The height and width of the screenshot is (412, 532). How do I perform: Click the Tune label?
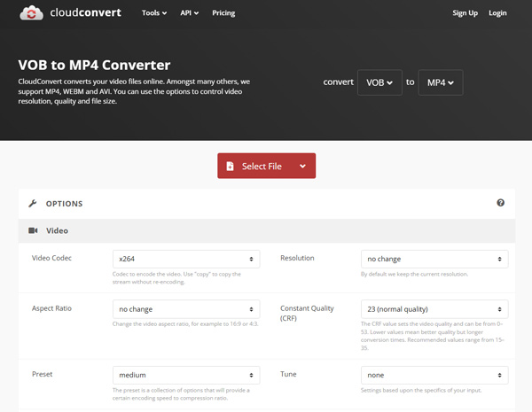(288, 374)
